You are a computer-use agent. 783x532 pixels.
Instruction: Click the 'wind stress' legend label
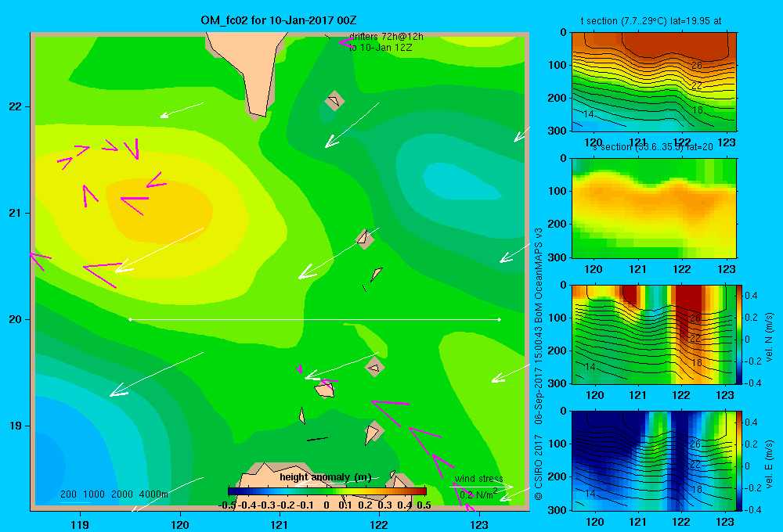click(478, 478)
